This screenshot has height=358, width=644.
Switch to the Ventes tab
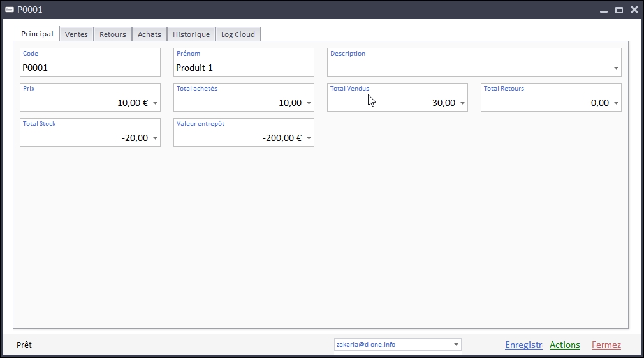pos(77,34)
